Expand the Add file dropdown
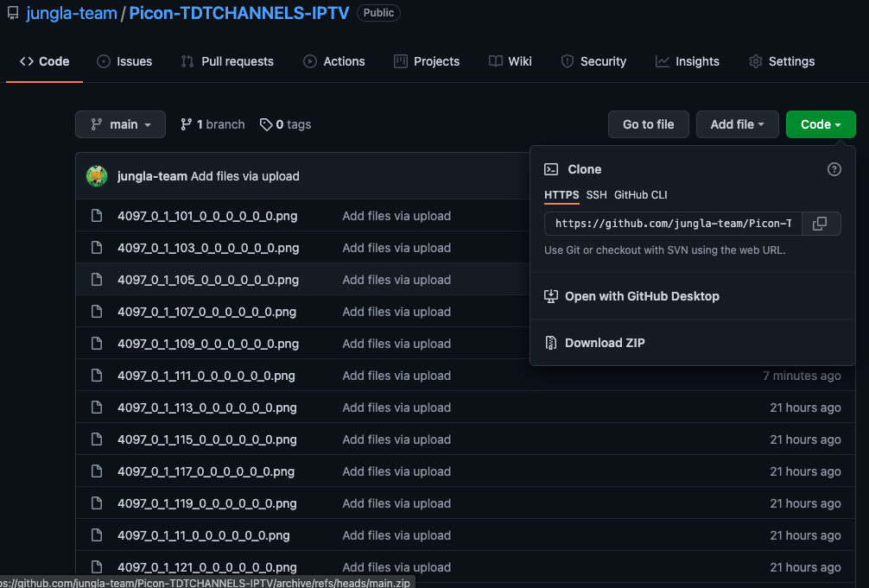 [x=737, y=124]
